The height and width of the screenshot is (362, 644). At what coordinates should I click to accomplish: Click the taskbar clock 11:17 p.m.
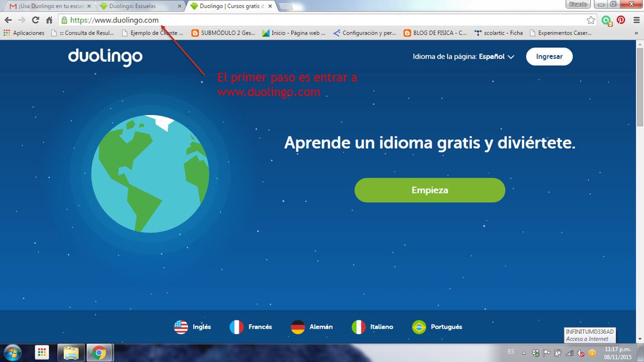617,352
